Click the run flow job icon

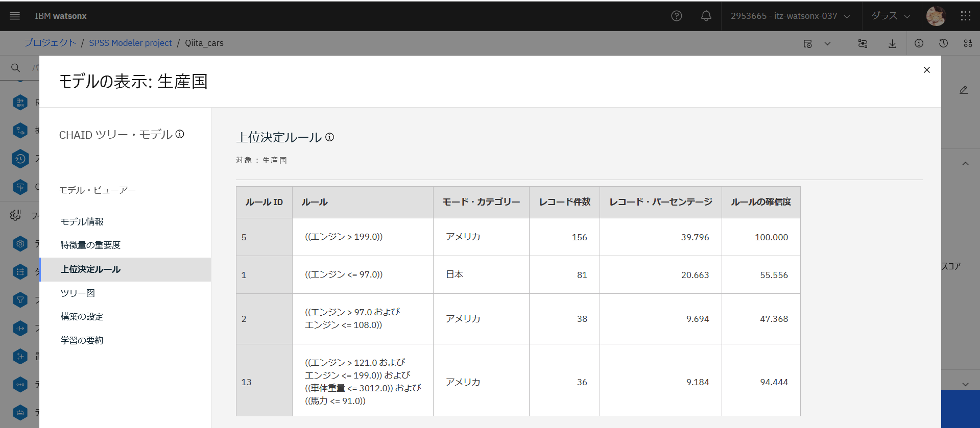[x=808, y=44]
